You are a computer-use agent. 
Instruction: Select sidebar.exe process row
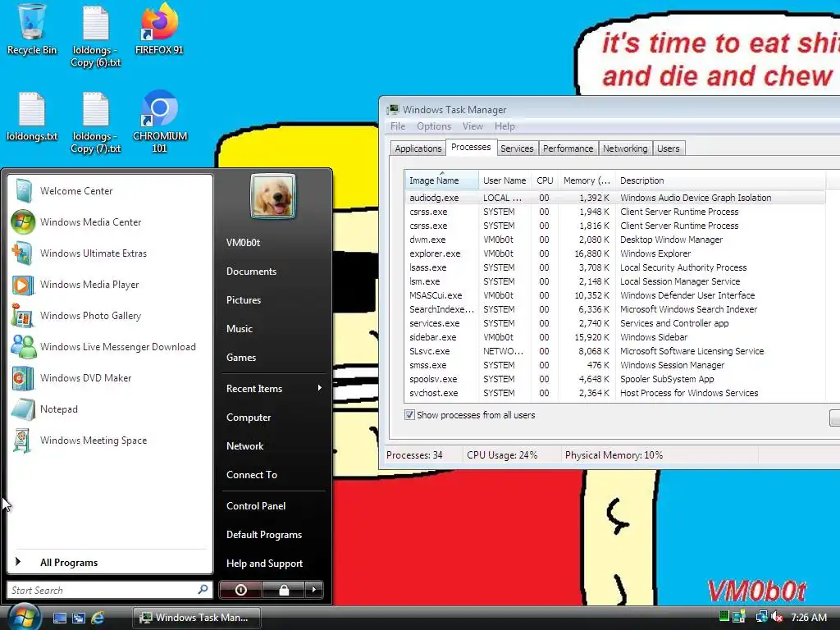pos(615,337)
